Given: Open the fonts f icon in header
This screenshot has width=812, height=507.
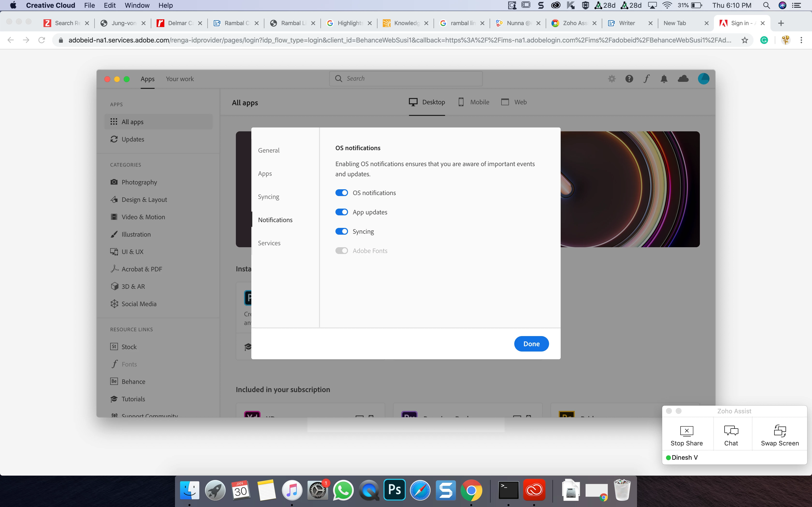Looking at the screenshot, I should pyautogui.click(x=646, y=79).
